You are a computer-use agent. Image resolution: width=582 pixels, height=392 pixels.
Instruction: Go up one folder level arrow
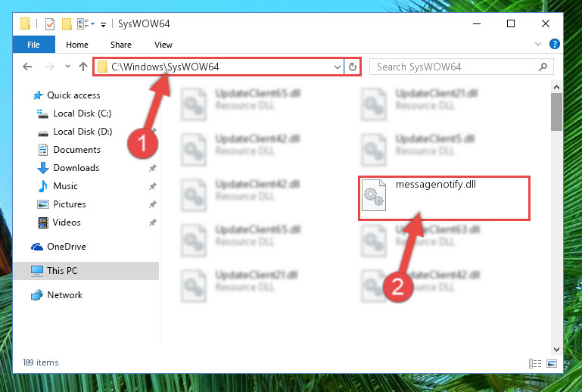(x=83, y=67)
